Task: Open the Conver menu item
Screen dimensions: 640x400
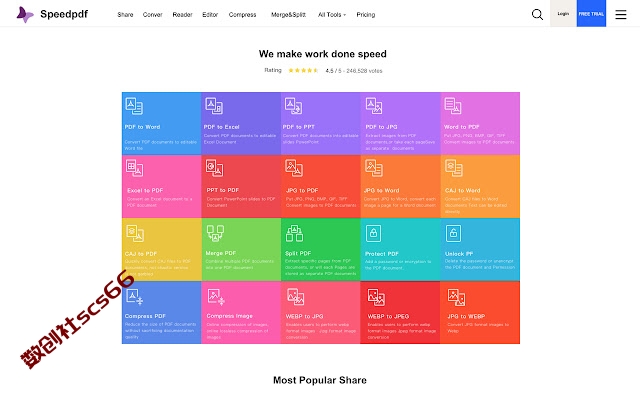Action: [x=153, y=15]
